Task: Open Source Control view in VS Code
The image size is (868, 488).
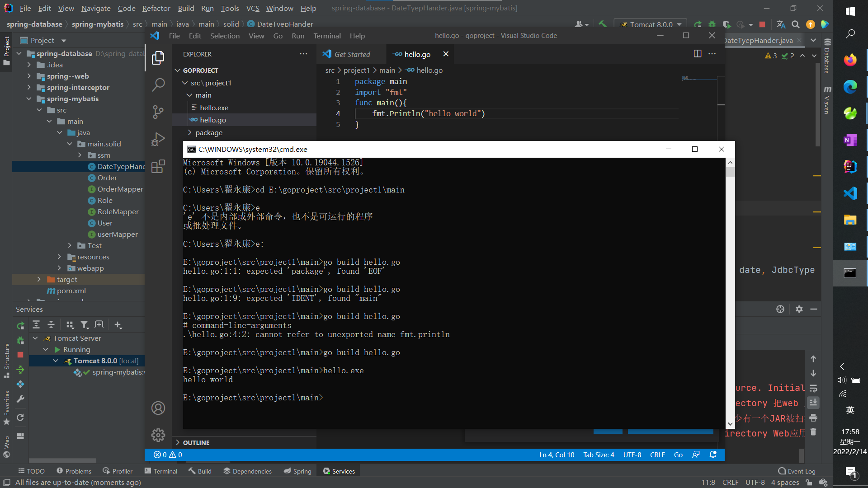Action: (158, 112)
